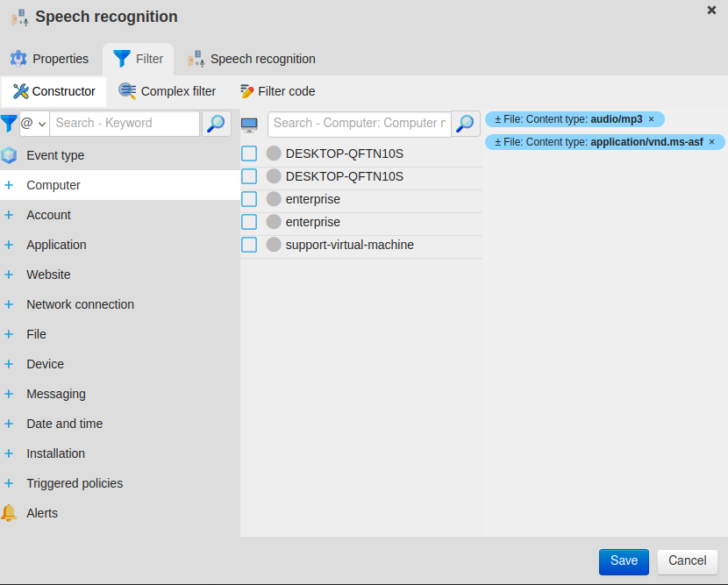
Task: Open the @ search mode dropdown
Action: coord(33,124)
